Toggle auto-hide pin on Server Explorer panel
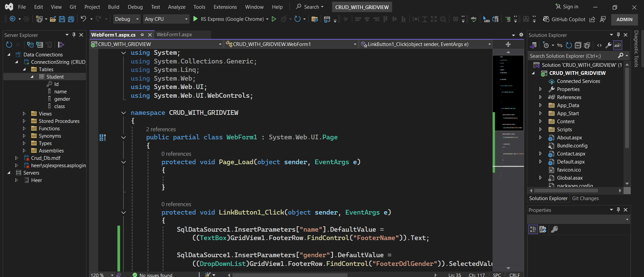 coord(74,35)
